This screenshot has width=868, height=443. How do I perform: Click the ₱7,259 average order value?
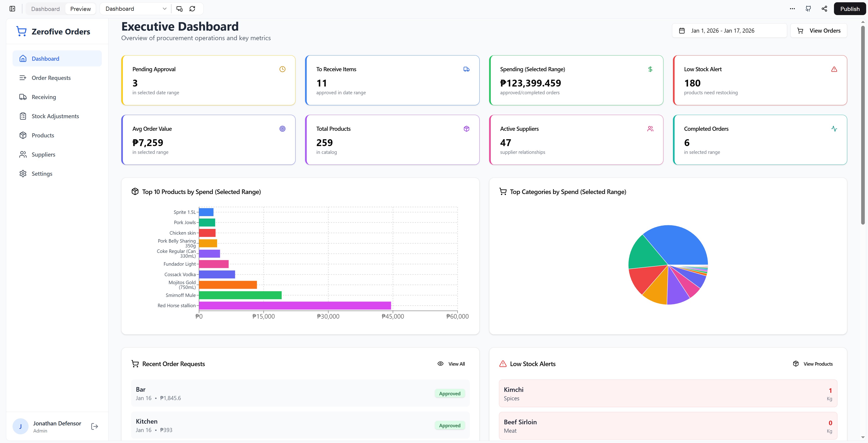pyautogui.click(x=148, y=142)
